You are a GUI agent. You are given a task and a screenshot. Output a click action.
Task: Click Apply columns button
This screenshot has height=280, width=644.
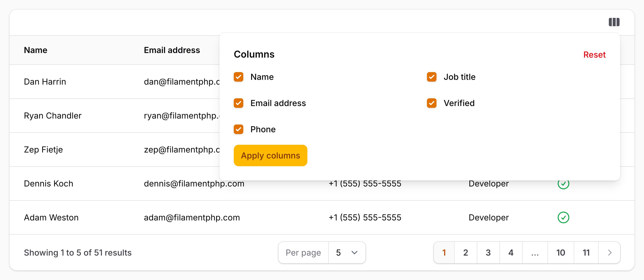coord(271,155)
